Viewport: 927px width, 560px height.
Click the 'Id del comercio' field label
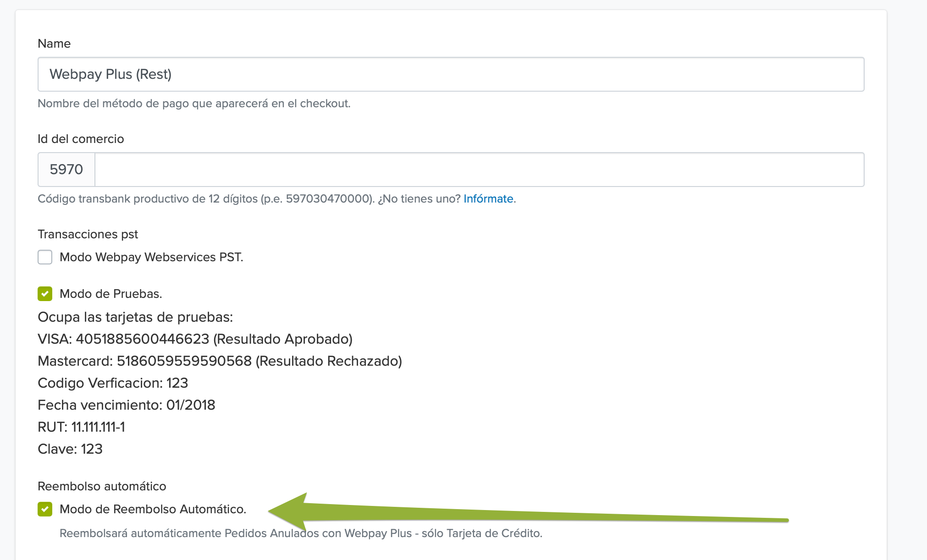pyautogui.click(x=81, y=139)
